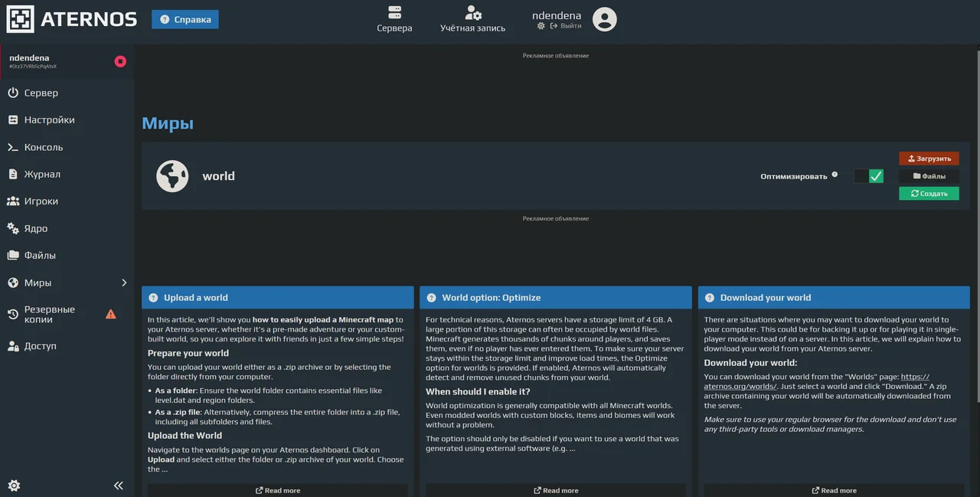Open Миры in sidebar
This screenshot has width=980, height=497.
(67, 283)
